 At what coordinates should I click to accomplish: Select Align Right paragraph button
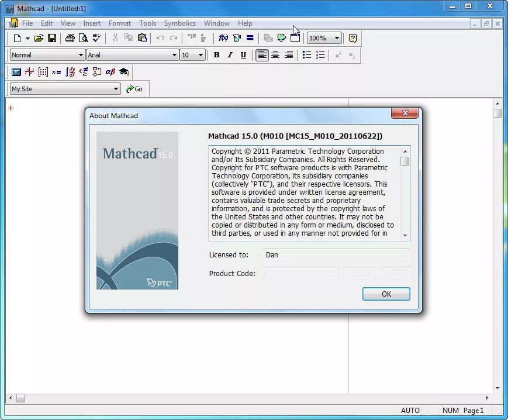(289, 55)
